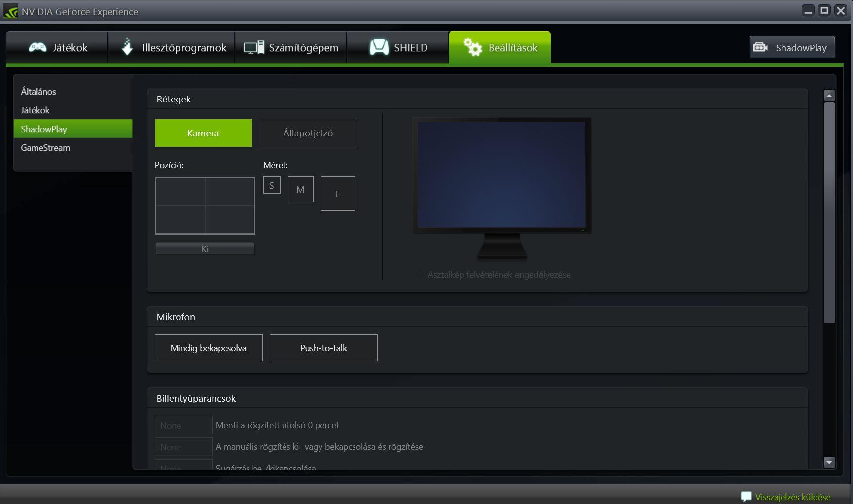Click the camera icon on ShadowPlay button
This screenshot has height=504, width=853.
point(761,47)
